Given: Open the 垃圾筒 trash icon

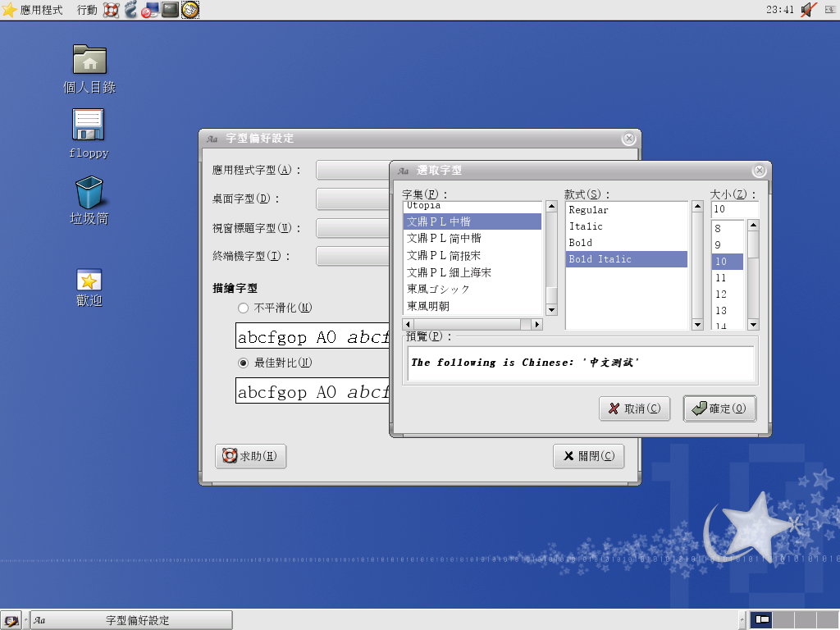Looking at the screenshot, I should (x=89, y=193).
